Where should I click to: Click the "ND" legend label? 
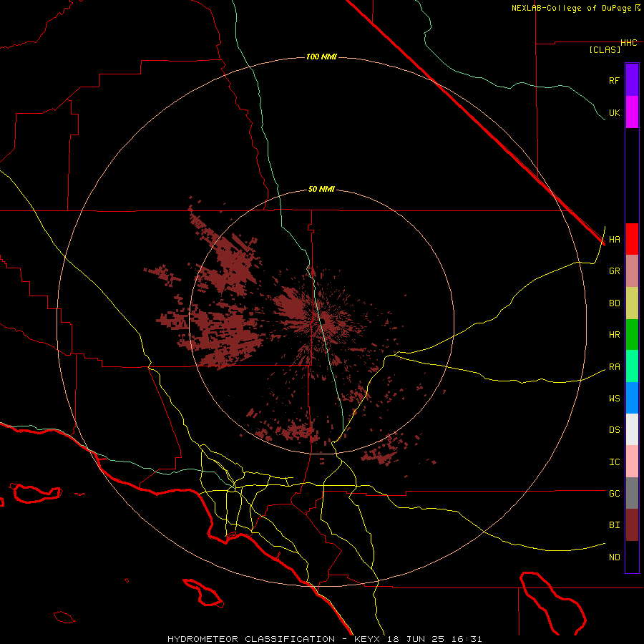[x=614, y=557]
